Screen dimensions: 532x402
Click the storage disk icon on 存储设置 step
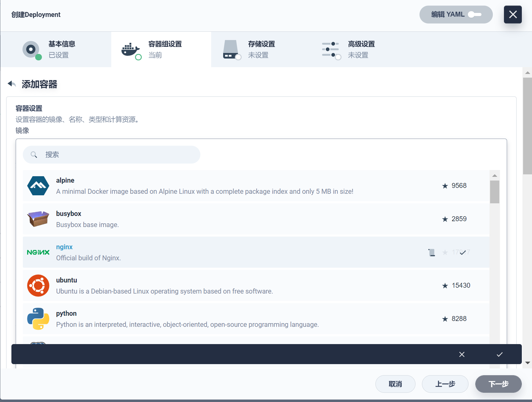231,50
